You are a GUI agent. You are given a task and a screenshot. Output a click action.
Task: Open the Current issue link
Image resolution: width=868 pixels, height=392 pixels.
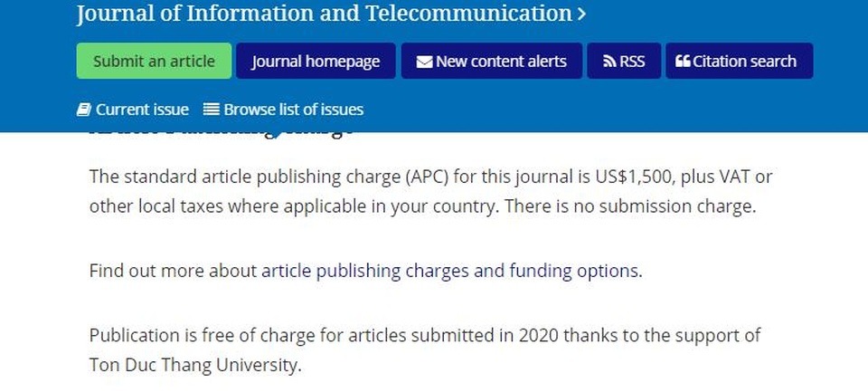142,110
